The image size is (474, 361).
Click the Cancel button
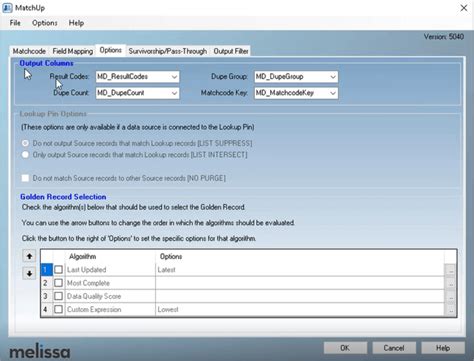pos(394,348)
